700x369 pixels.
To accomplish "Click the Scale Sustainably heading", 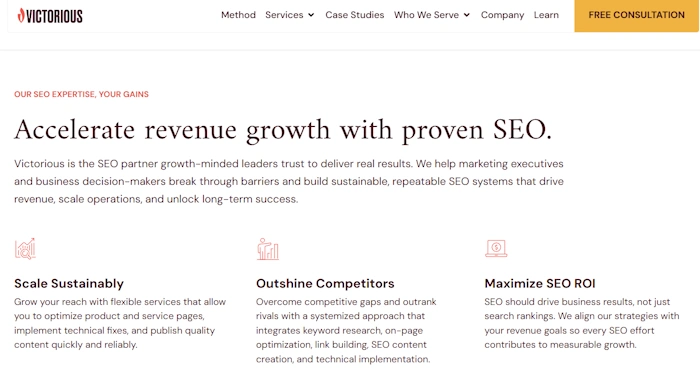I will 69,283.
